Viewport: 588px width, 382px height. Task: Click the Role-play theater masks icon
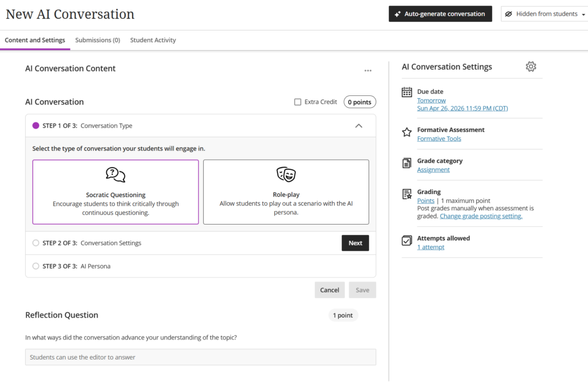click(x=286, y=175)
